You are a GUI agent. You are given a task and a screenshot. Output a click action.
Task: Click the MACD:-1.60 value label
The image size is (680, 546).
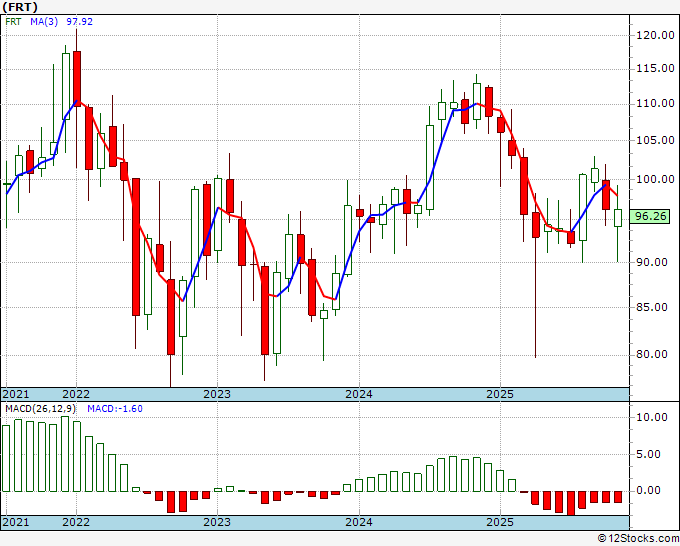click(x=115, y=409)
